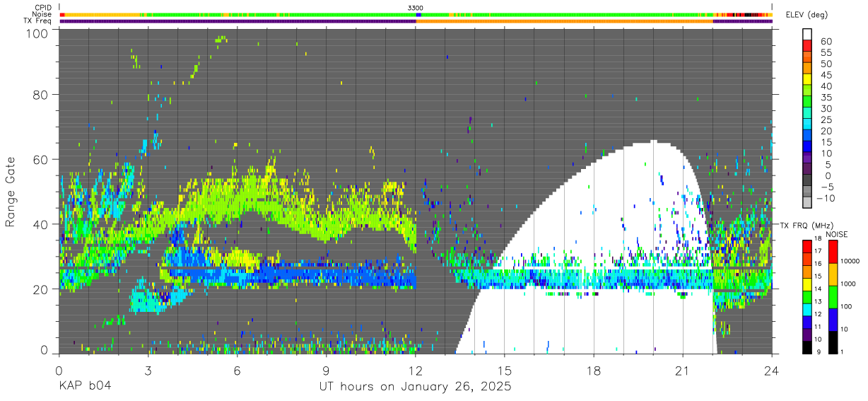Screen dimensions: 868x401
Task: Click the Range Gate axis tick labeled 100
Action: (x=37, y=33)
